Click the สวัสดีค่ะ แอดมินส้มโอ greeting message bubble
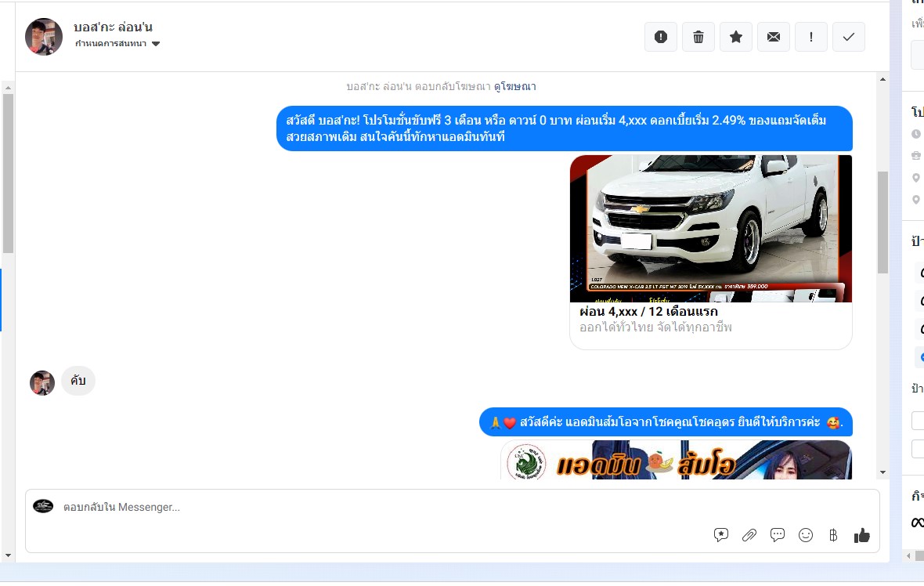 click(666, 422)
